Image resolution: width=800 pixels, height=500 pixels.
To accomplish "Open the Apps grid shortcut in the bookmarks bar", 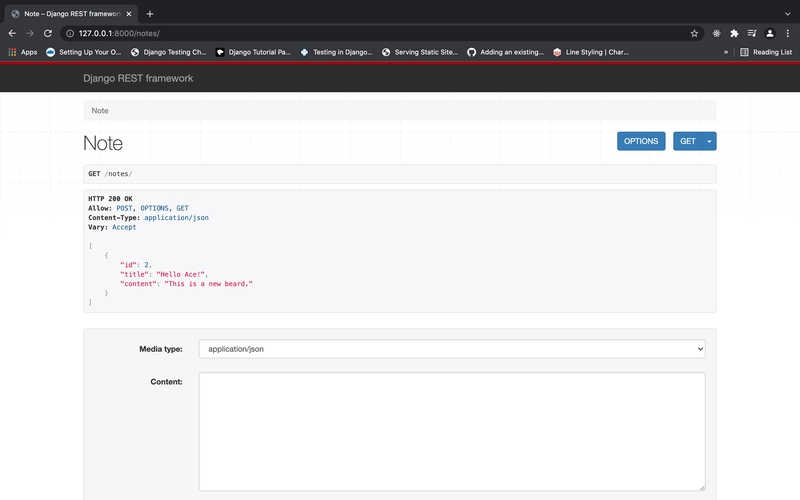I will [x=22, y=52].
